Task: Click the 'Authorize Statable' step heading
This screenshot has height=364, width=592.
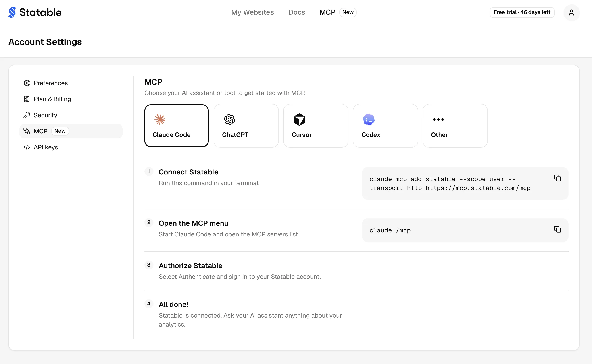Action: pyautogui.click(x=191, y=266)
